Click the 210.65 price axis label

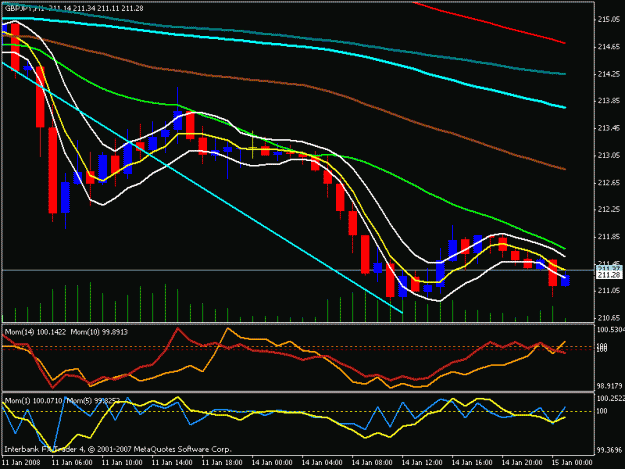pyautogui.click(x=609, y=318)
